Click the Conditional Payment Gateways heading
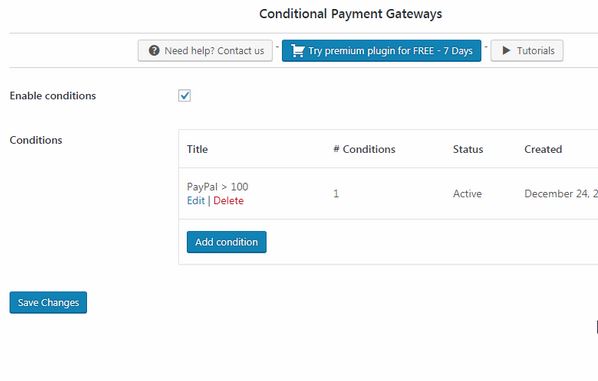 coord(350,14)
